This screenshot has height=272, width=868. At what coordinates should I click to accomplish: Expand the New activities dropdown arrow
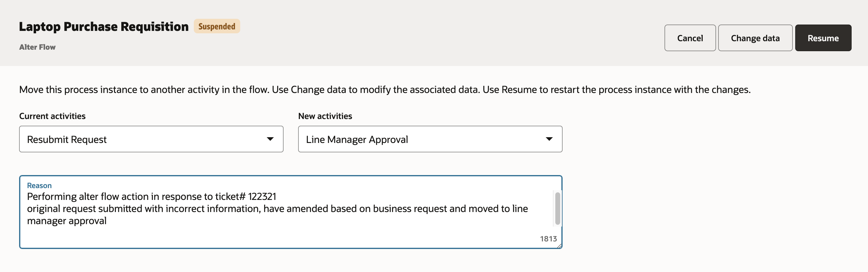tap(549, 139)
